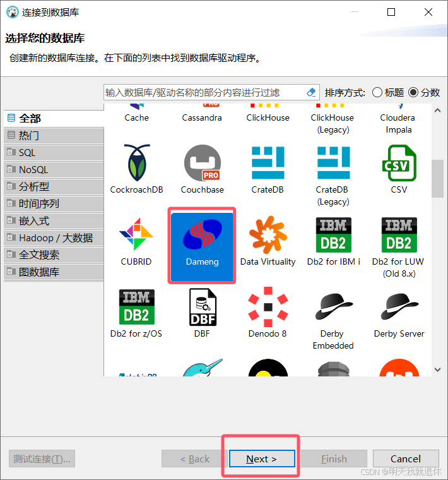Open the 全文搜索 category
This screenshot has width=448, height=480.
pos(54,255)
